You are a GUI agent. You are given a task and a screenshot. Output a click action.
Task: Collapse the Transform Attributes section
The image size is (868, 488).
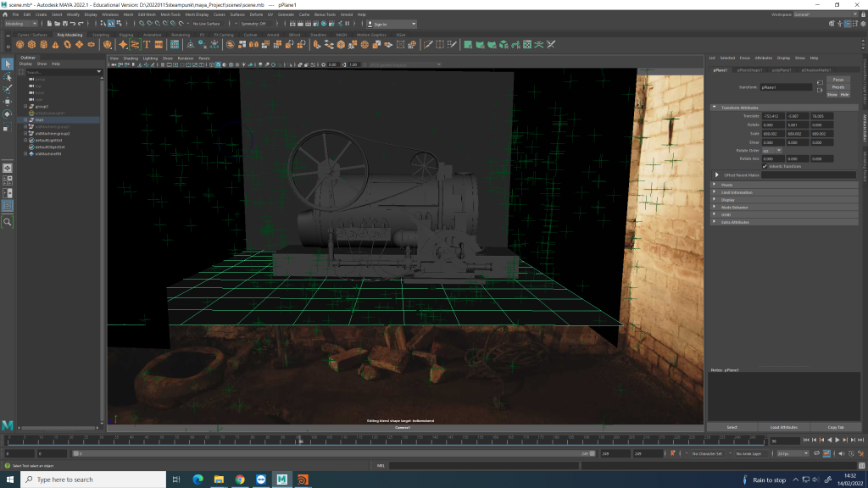point(715,108)
